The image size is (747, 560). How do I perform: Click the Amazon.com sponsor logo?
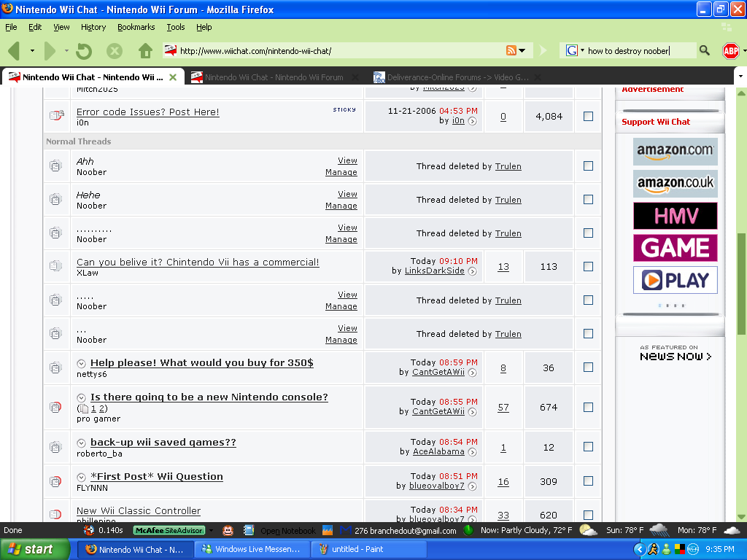click(x=675, y=152)
